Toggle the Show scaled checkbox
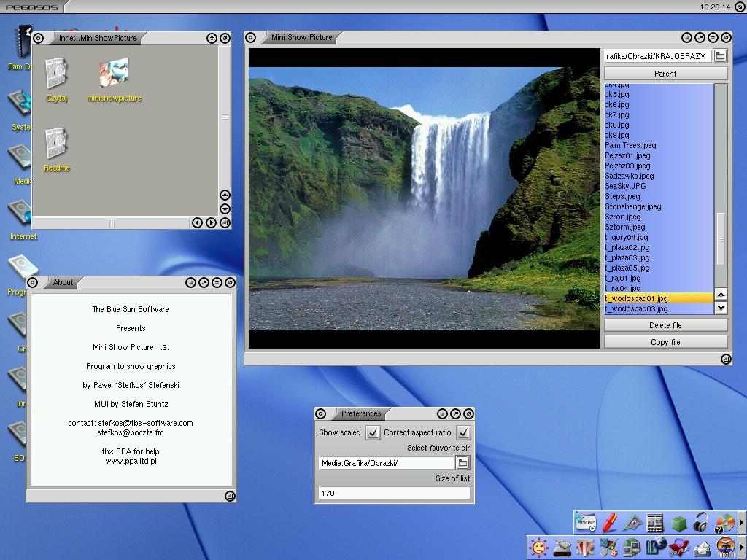This screenshot has width=747, height=560. click(373, 432)
